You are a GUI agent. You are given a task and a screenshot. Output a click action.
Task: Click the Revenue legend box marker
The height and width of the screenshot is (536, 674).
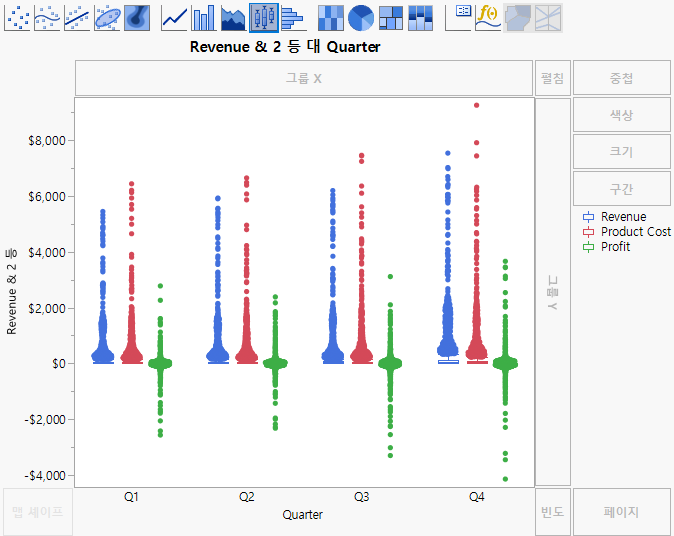point(588,217)
